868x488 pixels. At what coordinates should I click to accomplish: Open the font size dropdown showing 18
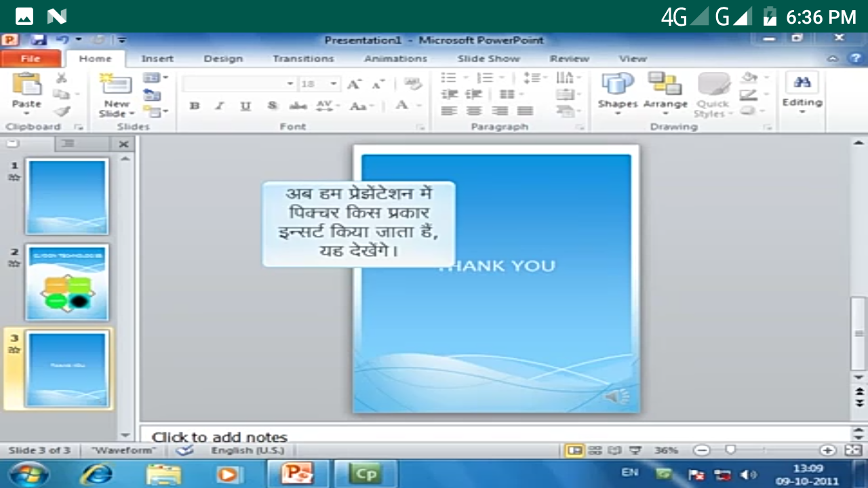(334, 84)
